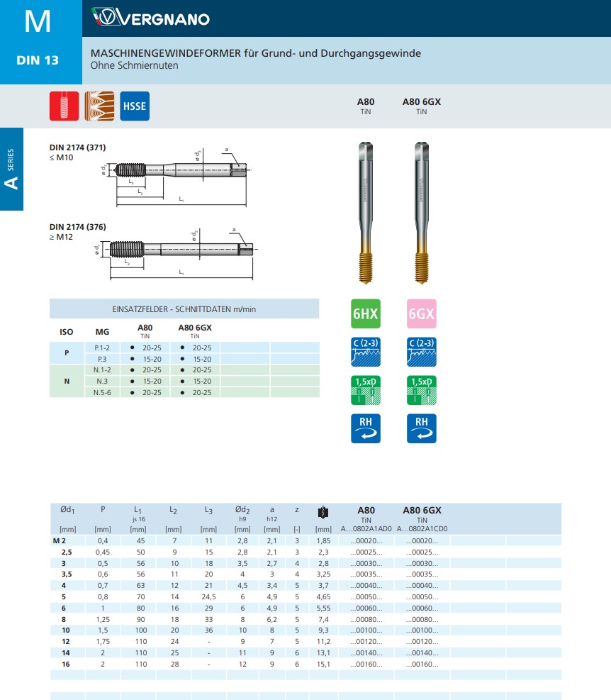Click the pink 6GX tolerance badge
The image size is (611, 700).
421,313
